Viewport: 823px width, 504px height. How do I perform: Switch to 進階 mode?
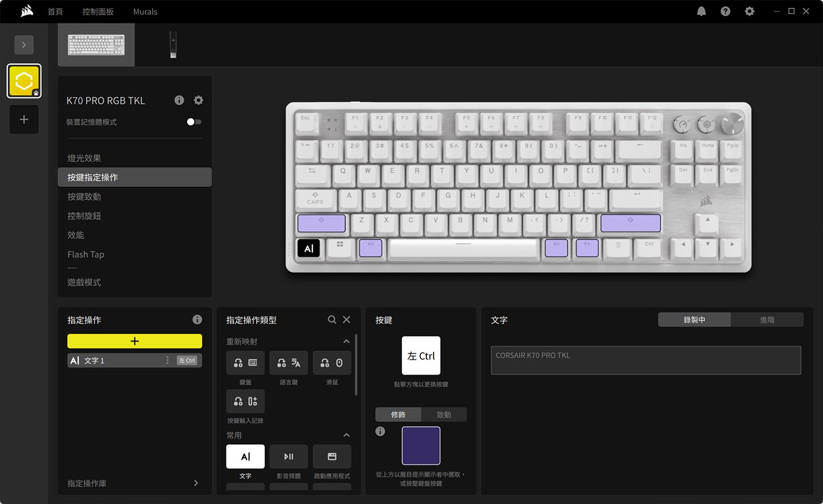pyautogui.click(x=767, y=319)
